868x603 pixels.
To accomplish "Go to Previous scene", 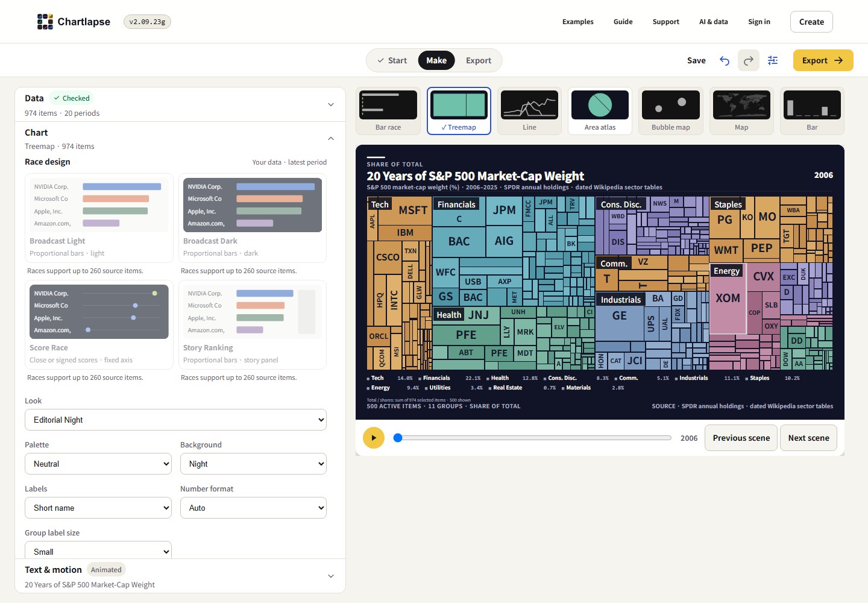I will (x=741, y=438).
